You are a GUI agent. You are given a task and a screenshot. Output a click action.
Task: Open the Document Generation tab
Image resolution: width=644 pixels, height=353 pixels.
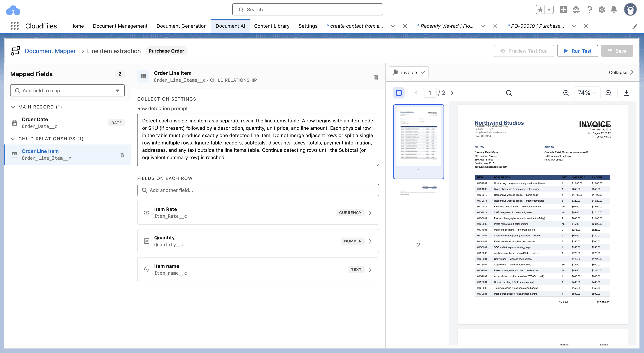point(181,26)
